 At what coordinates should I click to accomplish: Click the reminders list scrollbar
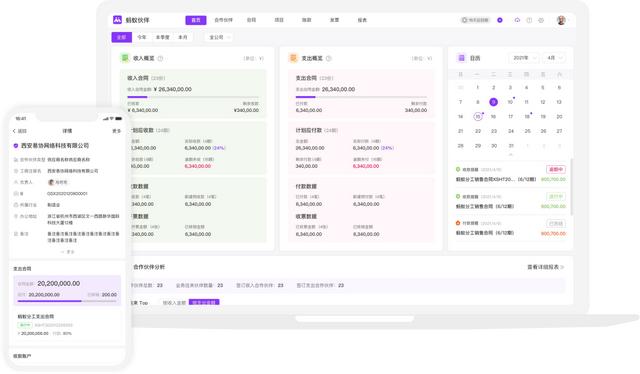(571, 187)
